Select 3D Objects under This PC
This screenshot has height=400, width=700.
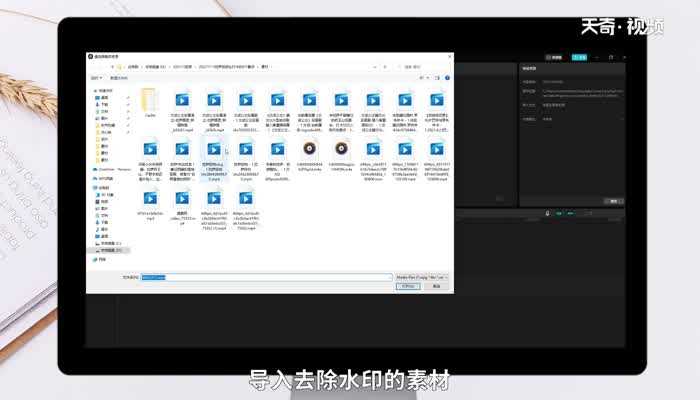point(105,195)
